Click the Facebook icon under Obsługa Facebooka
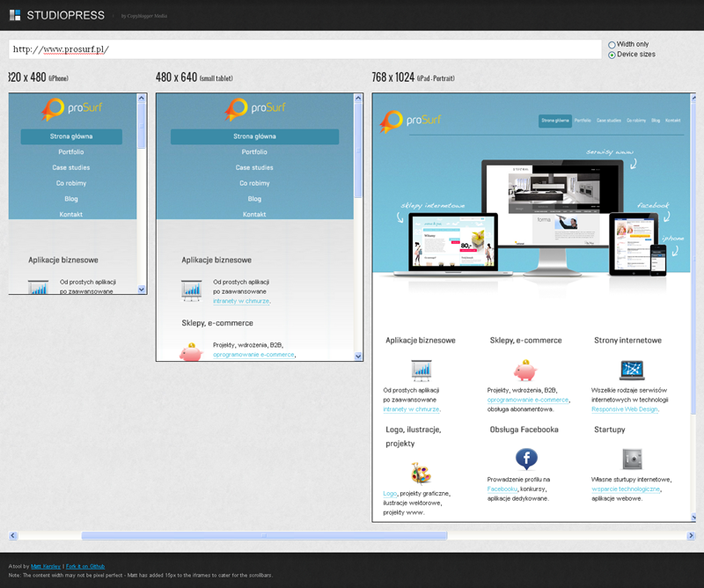Screen dimensions: 704x588 pos(526,458)
